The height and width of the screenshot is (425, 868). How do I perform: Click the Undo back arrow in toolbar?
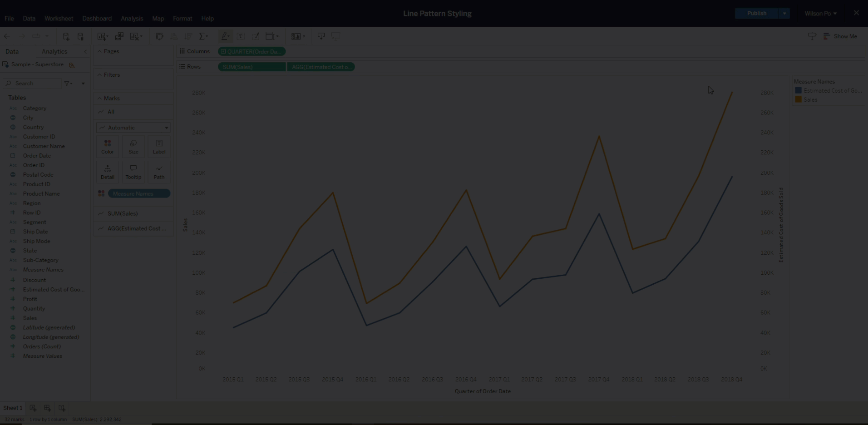tap(7, 36)
